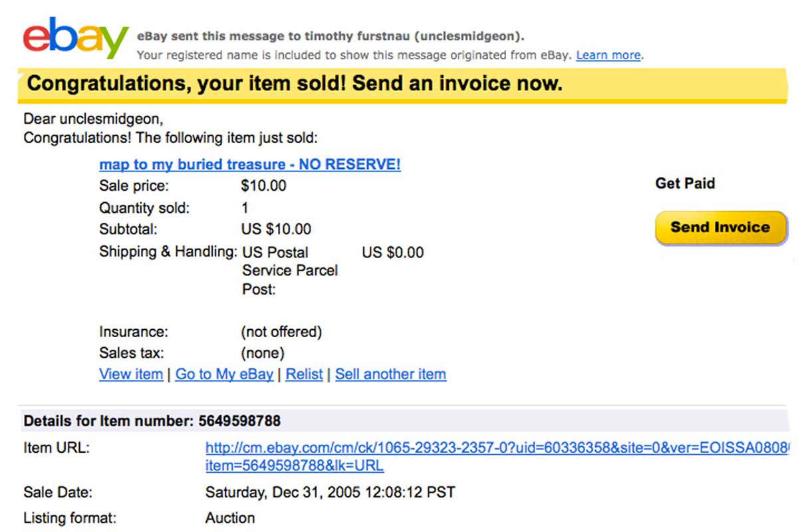Image resolution: width=798 pixels, height=532 pixels.
Task: Click the Get Paid heading
Action: (x=685, y=184)
